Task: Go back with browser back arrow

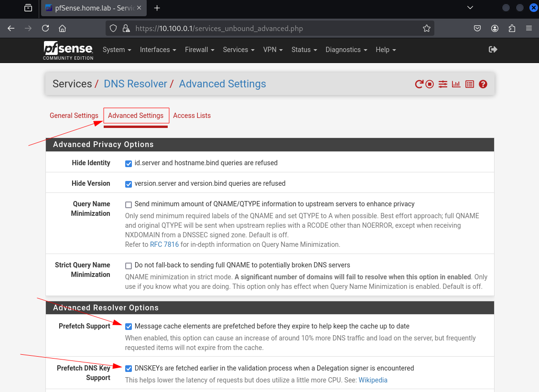Action: point(11,29)
